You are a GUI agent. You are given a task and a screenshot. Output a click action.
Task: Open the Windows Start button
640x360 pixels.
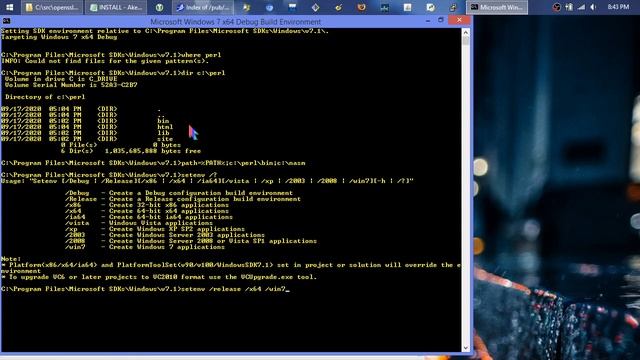click(9, 7)
